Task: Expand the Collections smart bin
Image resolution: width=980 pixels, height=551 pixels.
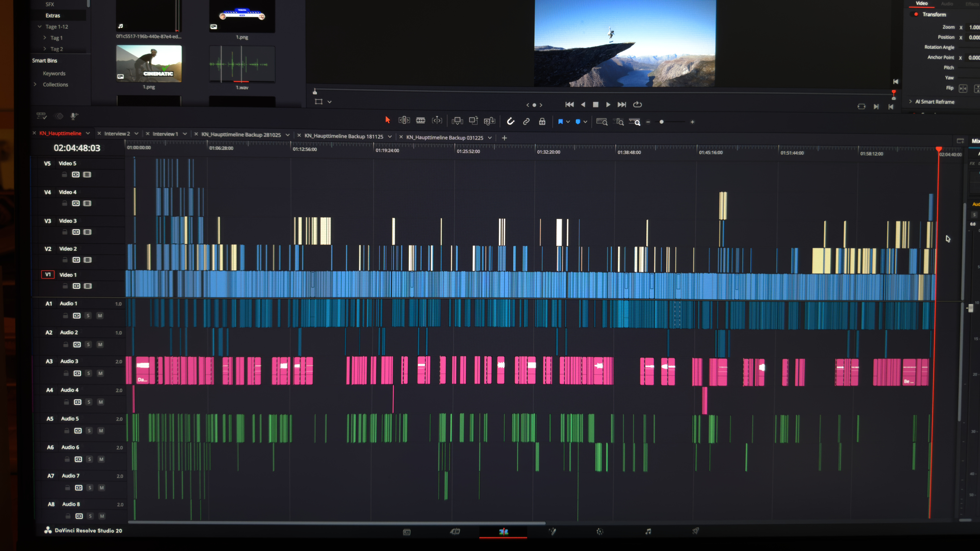Action: point(35,84)
